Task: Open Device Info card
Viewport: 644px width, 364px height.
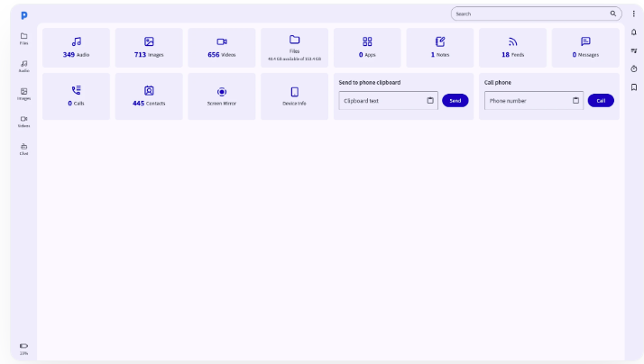Action: click(294, 96)
